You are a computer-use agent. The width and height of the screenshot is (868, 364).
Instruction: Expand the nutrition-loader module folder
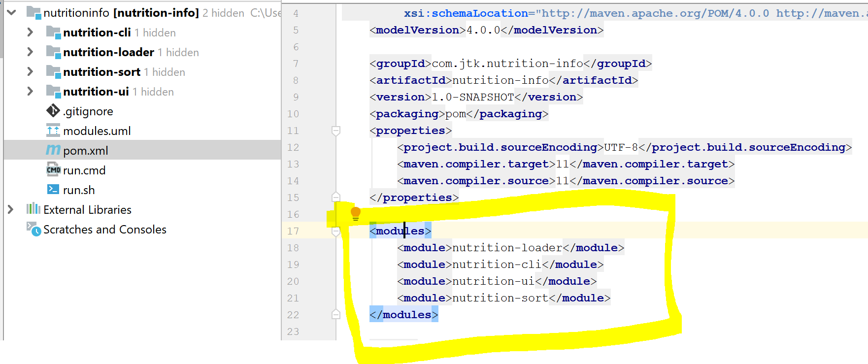(30, 52)
